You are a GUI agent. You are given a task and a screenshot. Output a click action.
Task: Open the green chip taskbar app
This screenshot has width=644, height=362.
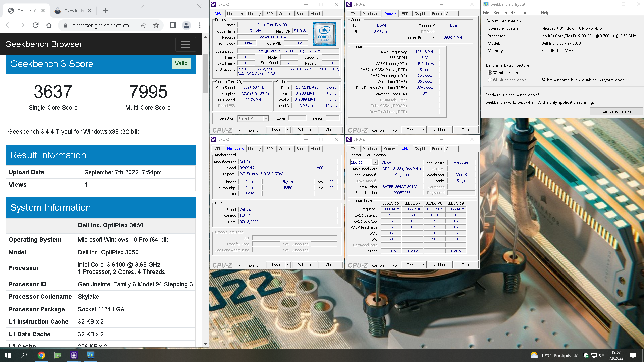(x=58, y=355)
